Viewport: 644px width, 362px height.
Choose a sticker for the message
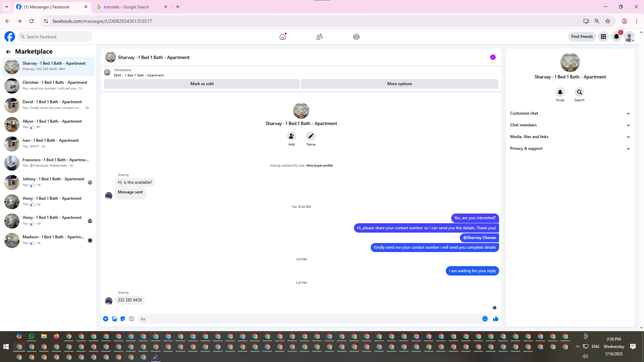[x=123, y=319]
